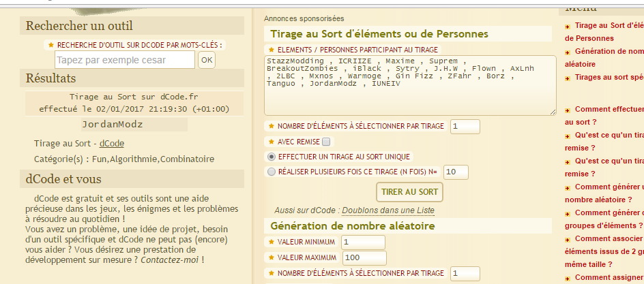Open the dCode link in results
644x284 pixels.
pos(112,144)
